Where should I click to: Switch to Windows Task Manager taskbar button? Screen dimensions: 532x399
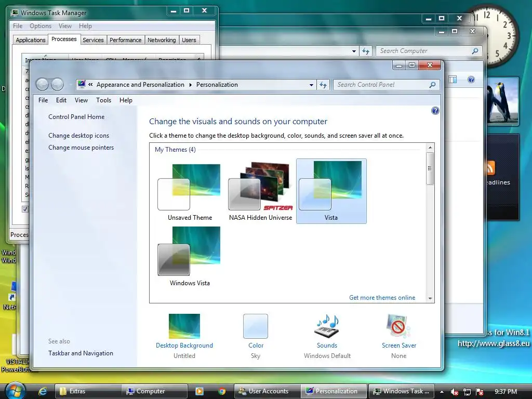point(402,391)
